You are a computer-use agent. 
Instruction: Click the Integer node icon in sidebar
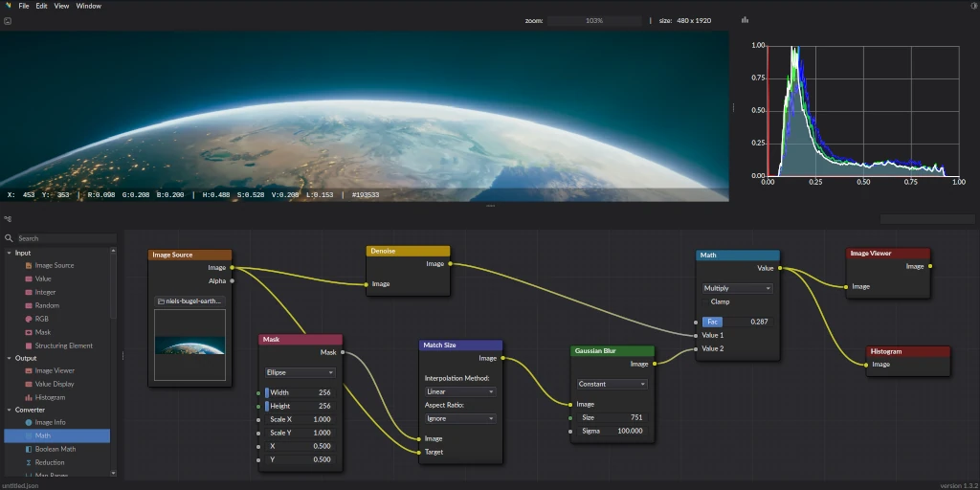point(29,292)
